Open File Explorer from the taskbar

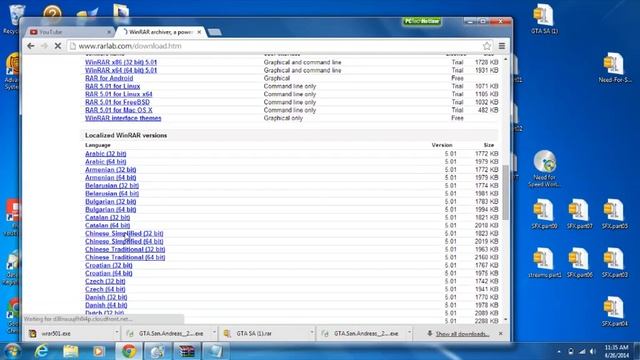[70, 351]
